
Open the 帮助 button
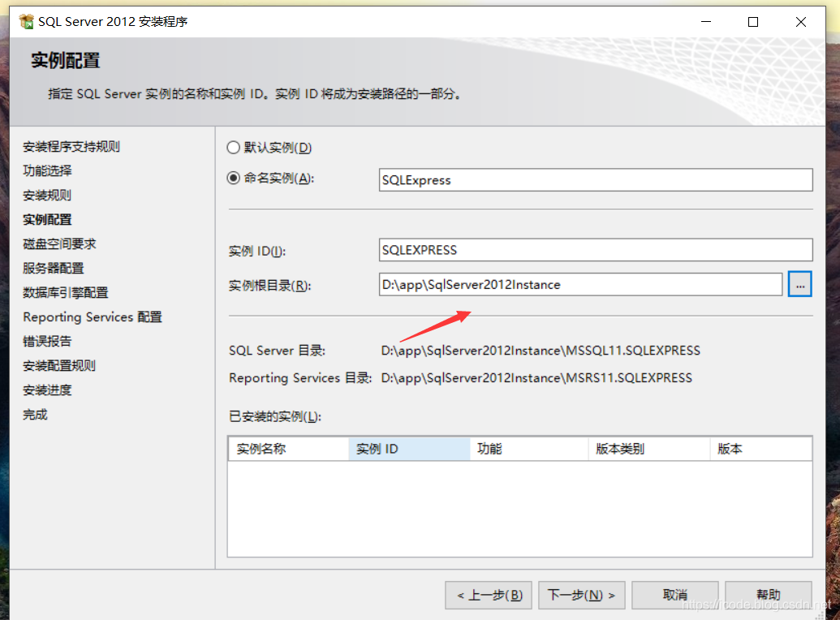click(x=769, y=595)
